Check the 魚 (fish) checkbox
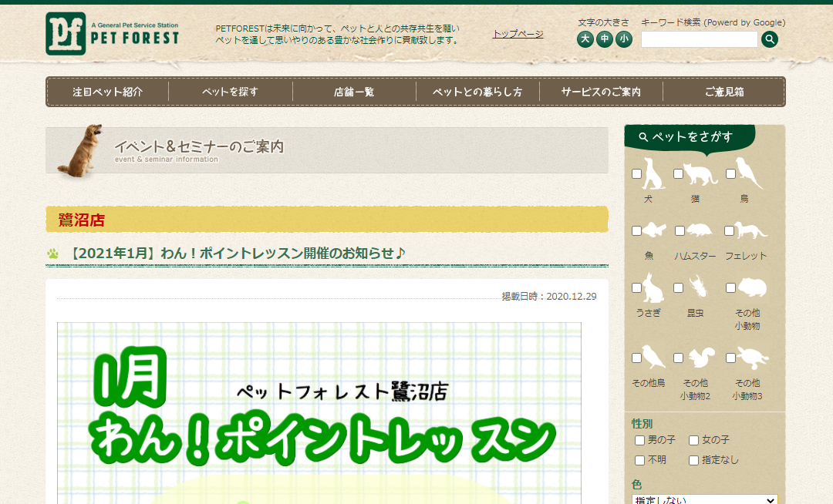This screenshot has width=833, height=504. pyautogui.click(x=636, y=230)
